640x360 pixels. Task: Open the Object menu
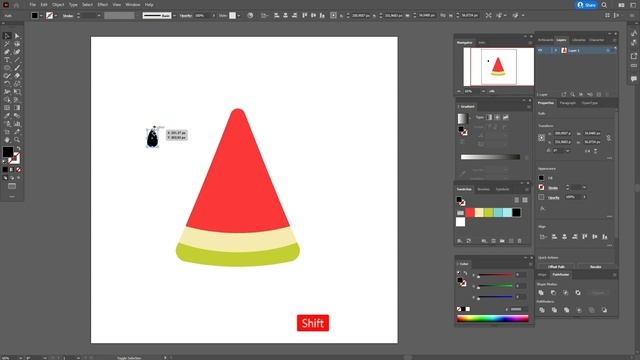coord(58,5)
